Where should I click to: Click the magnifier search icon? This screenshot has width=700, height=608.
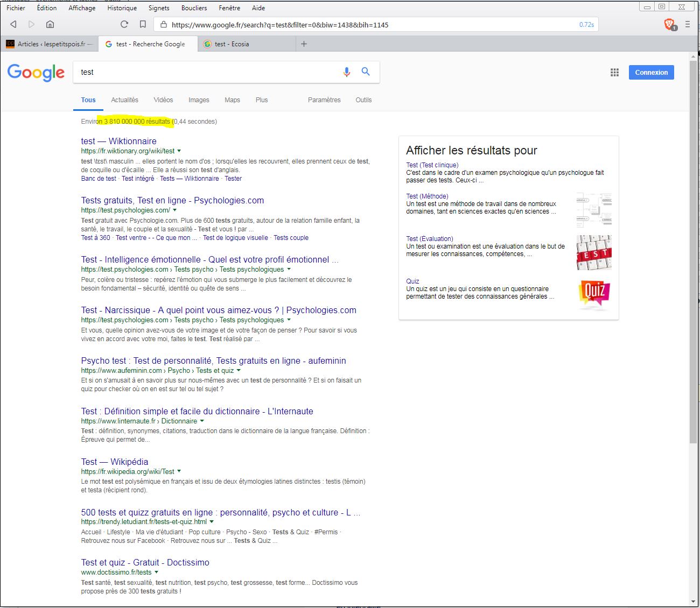366,72
